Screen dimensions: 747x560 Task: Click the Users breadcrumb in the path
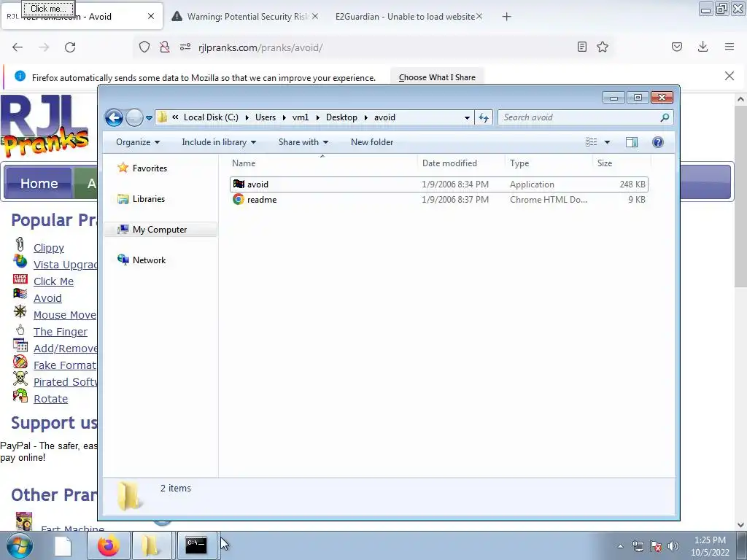tap(266, 117)
